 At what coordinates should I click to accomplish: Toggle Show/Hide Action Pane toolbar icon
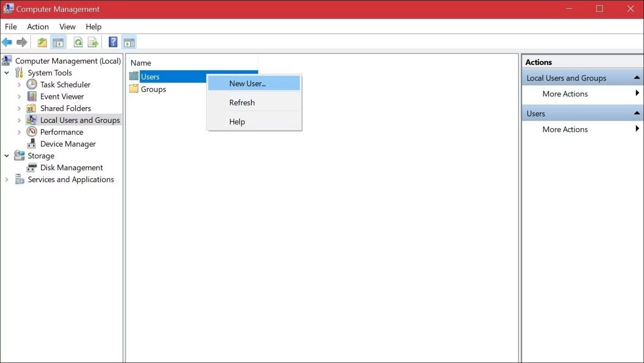[x=129, y=43]
